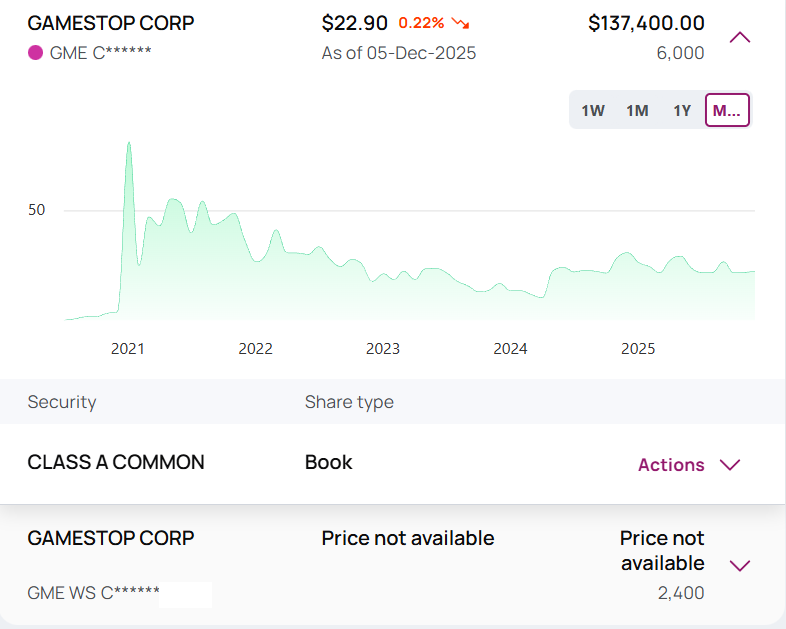Click the Share type column header

pyautogui.click(x=349, y=402)
